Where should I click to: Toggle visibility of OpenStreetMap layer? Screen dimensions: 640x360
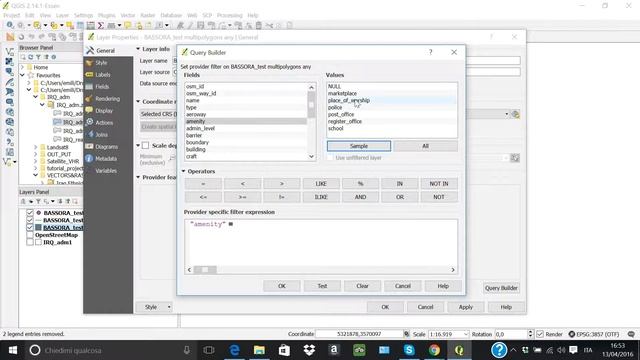tap(30, 235)
